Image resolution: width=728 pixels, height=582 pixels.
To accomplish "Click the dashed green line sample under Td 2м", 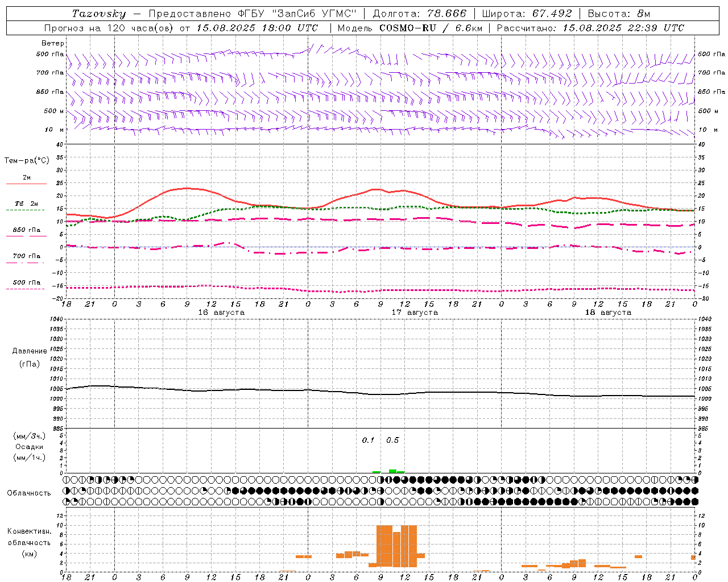I will tap(25, 210).
